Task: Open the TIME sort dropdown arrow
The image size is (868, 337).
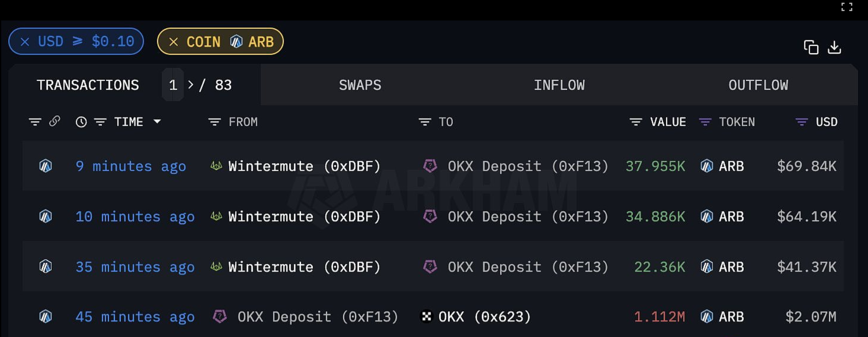Action: (x=158, y=122)
